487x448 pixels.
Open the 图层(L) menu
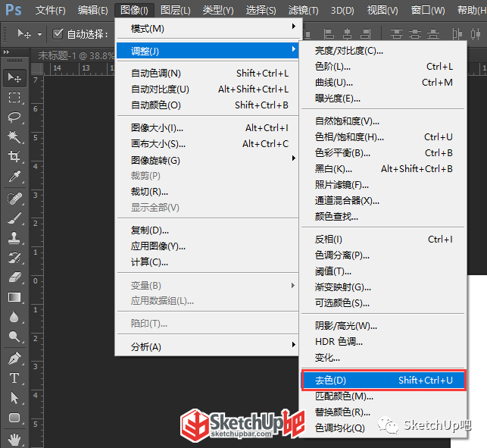point(176,11)
